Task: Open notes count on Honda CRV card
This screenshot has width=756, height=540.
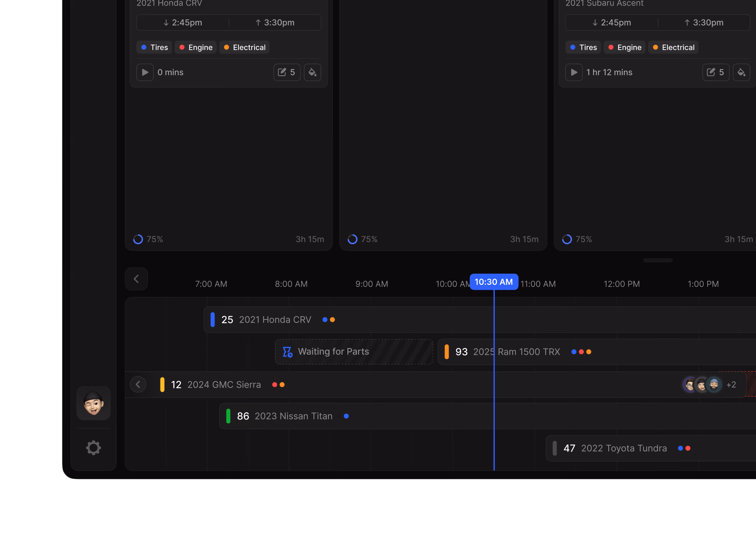Action: pos(287,72)
